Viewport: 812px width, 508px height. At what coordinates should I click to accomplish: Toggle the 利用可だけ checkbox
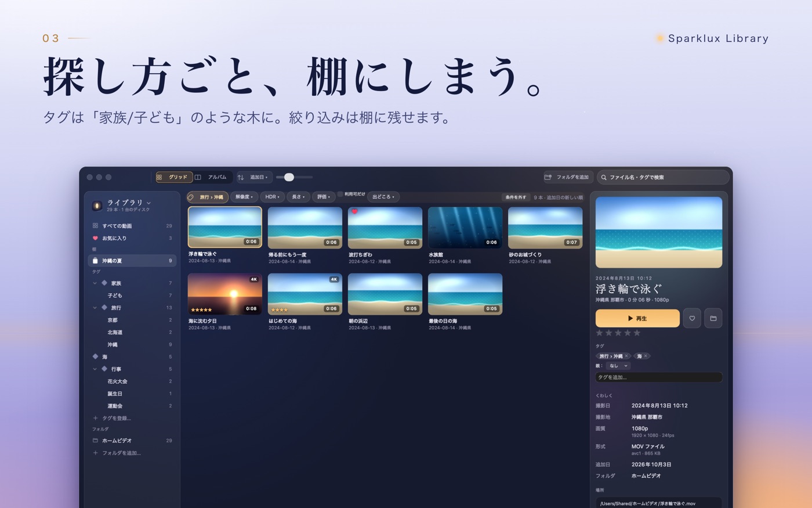click(340, 194)
